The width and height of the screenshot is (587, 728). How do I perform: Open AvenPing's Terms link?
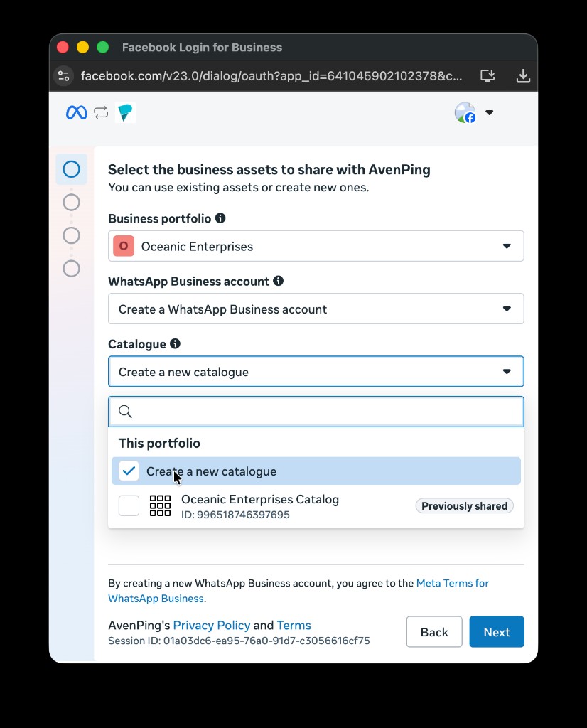293,626
